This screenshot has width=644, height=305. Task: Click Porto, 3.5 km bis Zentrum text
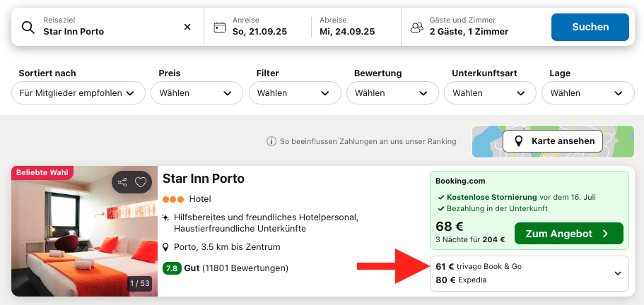(x=227, y=247)
